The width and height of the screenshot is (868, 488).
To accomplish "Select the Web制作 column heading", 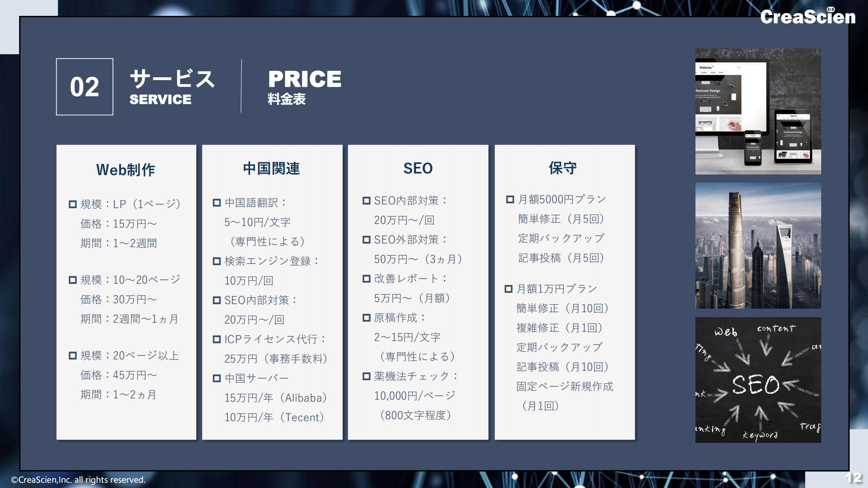I will pos(126,170).
